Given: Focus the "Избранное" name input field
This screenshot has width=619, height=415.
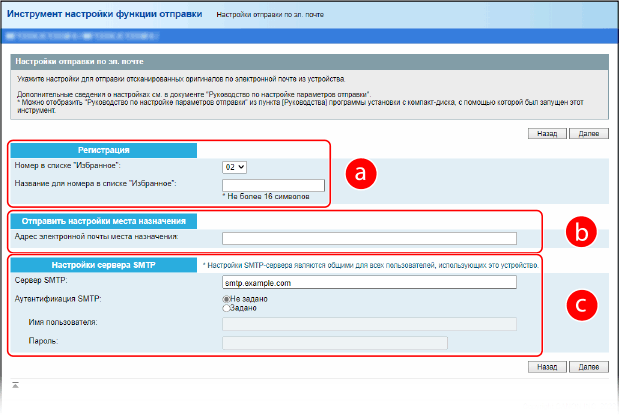Looking at the screenshot, I should (x=273, y=185).
